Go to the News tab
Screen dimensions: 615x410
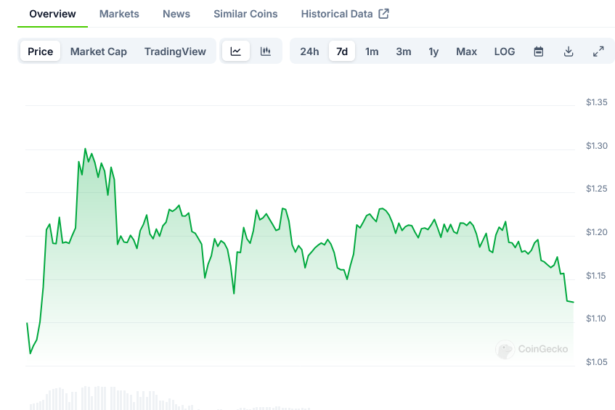[176, 14]
